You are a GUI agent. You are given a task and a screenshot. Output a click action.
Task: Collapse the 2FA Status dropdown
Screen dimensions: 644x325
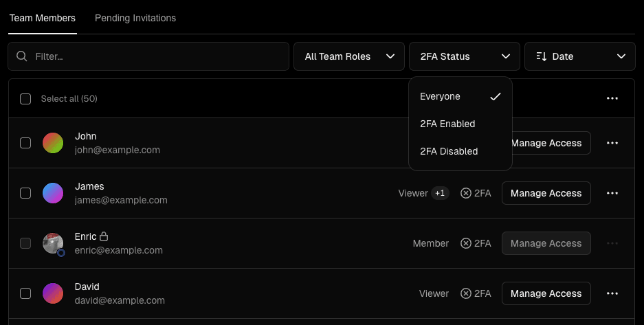[465, 56]
